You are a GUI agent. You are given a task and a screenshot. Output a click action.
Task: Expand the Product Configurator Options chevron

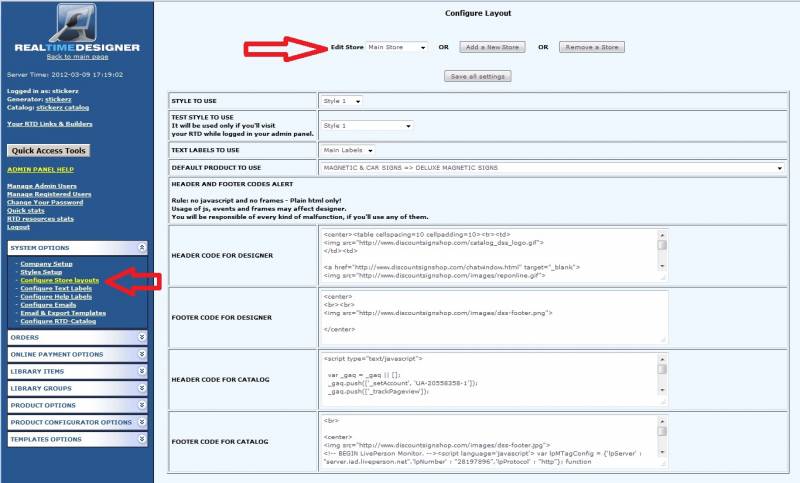[142, 422]
